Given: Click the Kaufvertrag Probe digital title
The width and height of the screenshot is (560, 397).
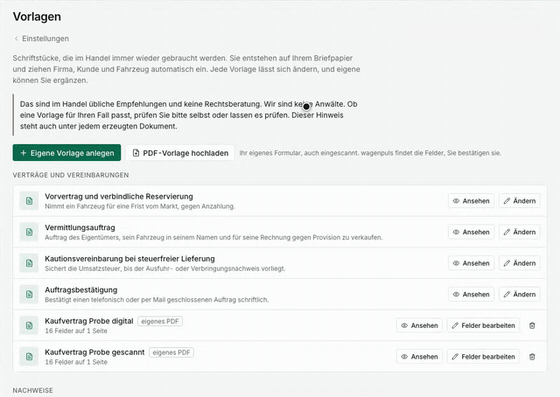Looking at the screenshot, I should [89, 321].
